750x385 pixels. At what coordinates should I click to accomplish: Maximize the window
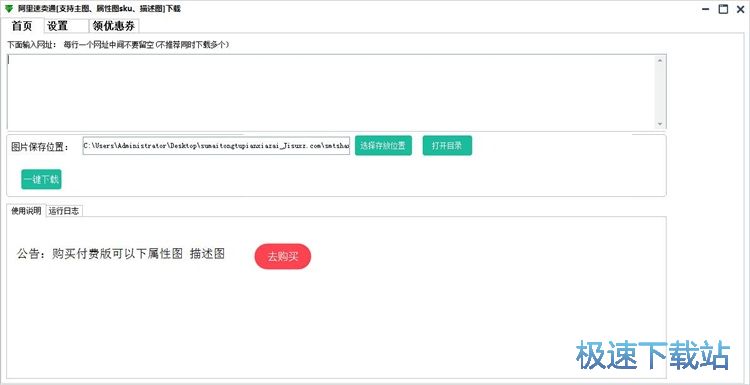pos(723,9)
